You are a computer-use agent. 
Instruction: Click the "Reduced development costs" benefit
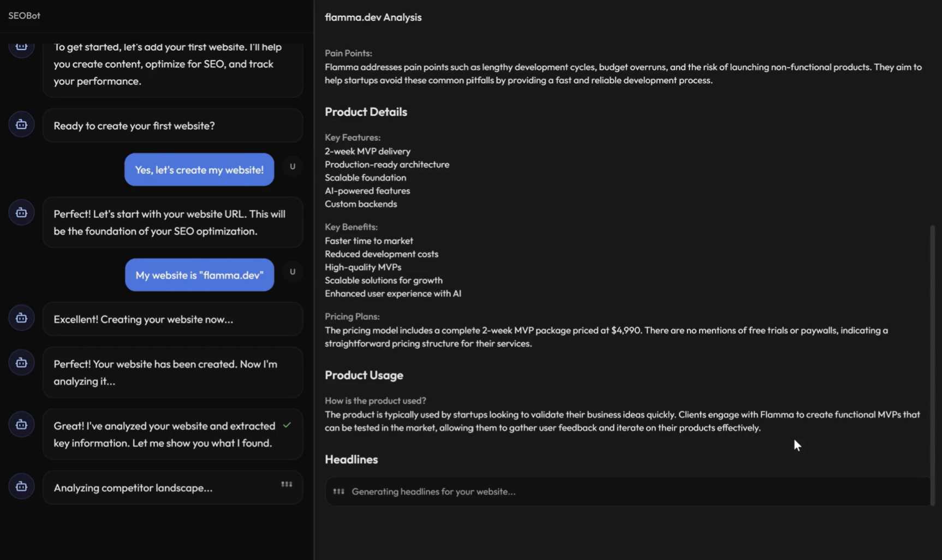click(381, 254)
